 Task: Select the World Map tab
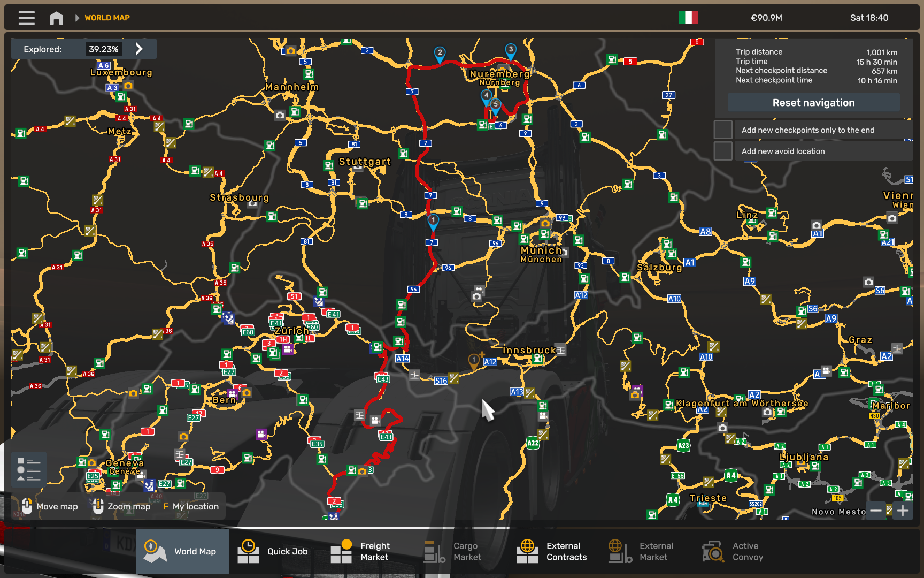tap(182, 551)
